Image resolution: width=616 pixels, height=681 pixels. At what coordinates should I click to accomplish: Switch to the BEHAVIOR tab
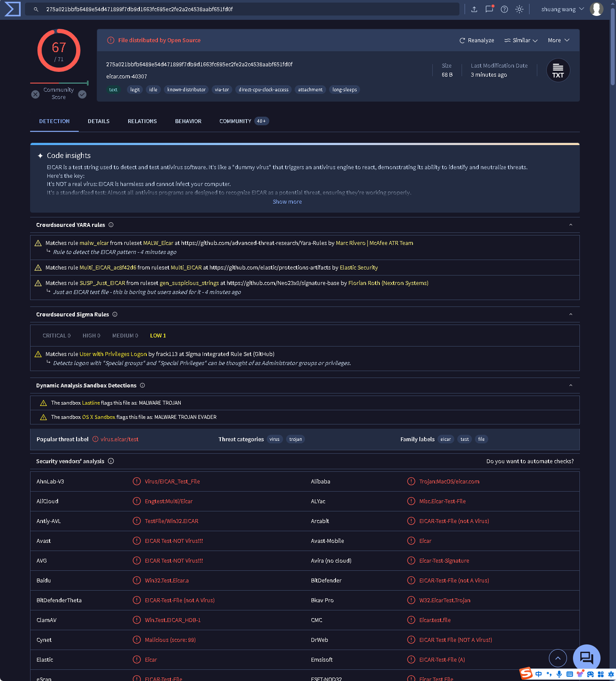(188, 121)
